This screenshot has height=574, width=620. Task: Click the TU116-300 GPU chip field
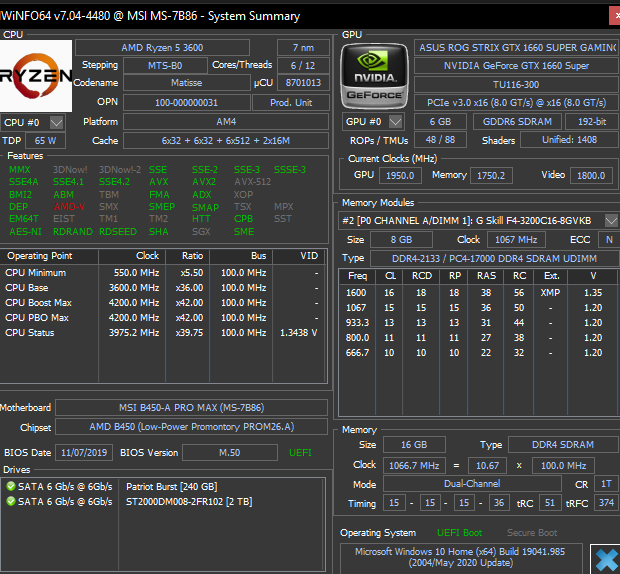516,85
